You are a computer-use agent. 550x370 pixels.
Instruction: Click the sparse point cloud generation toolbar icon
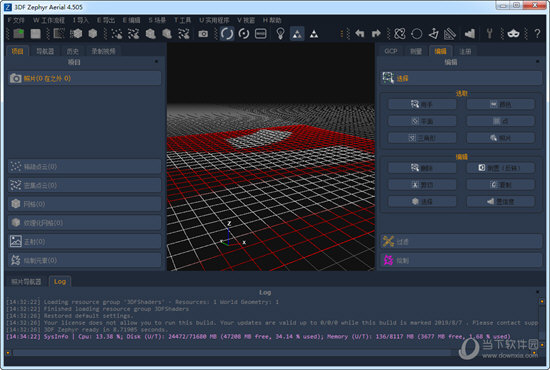coord(116,34)
